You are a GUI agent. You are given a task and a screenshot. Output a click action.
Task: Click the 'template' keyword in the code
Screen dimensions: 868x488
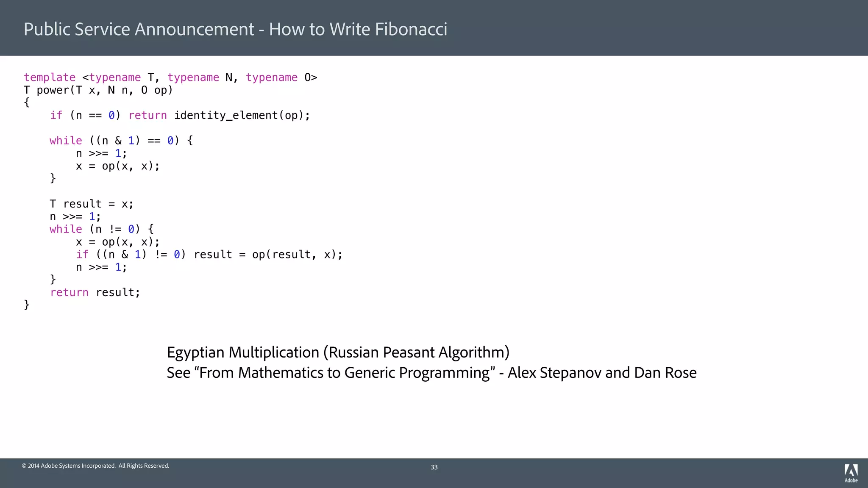tap(50, 78)
